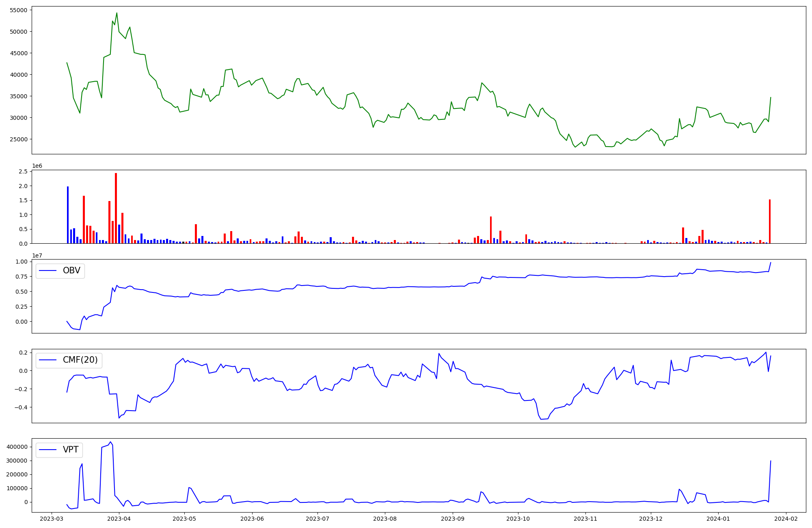This screenshot has height=528, width=812.
Task: Click the 2023-10 x-axis date label
Action: pos(518,519)
